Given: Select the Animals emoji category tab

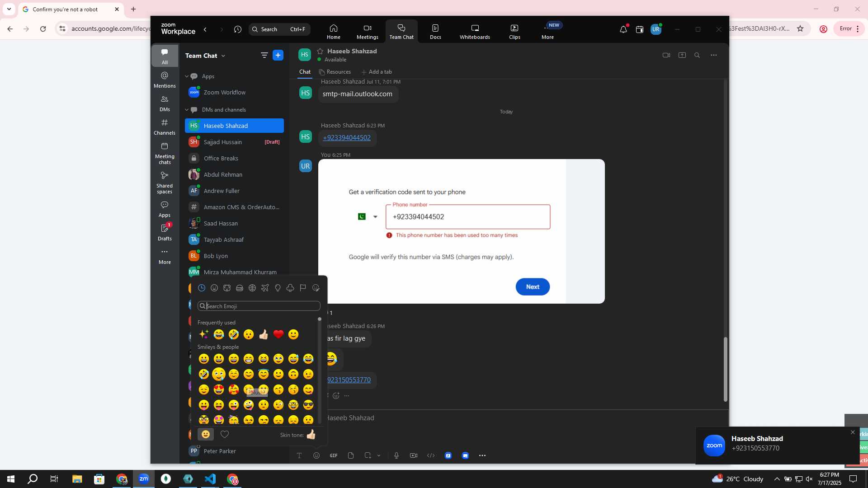Looking at the screenshot, I should click(227, 288).
